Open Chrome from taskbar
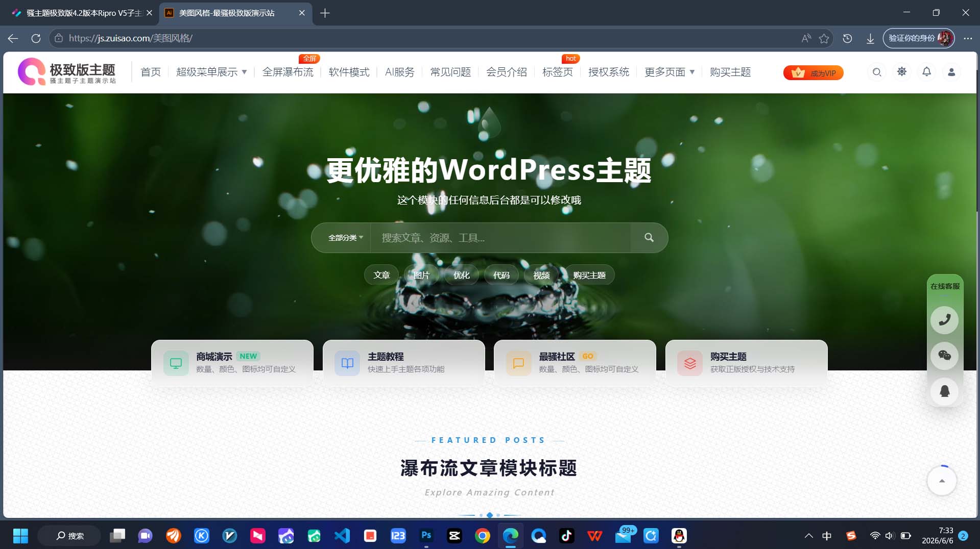 [x=483, y=536]
